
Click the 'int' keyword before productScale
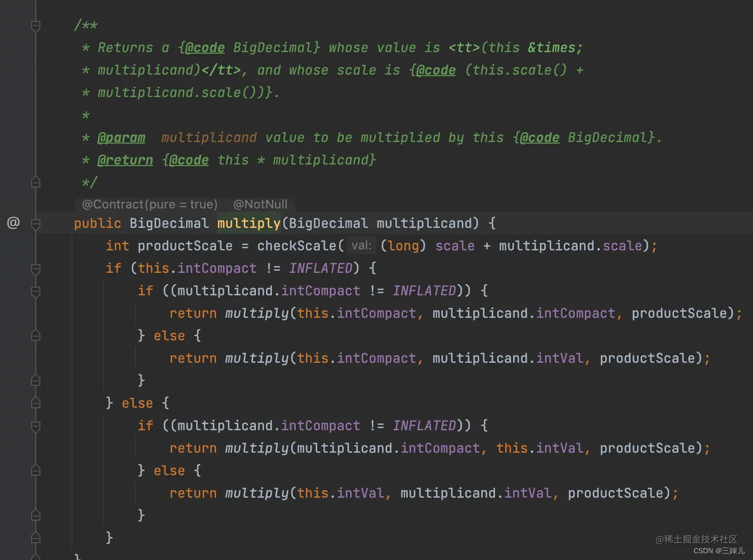117,246
